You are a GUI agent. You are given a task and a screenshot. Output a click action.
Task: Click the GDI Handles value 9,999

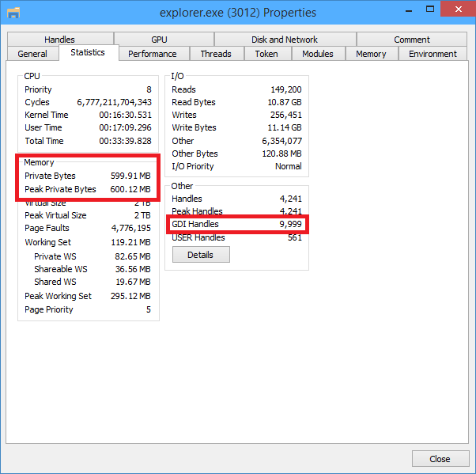[290, 224]
